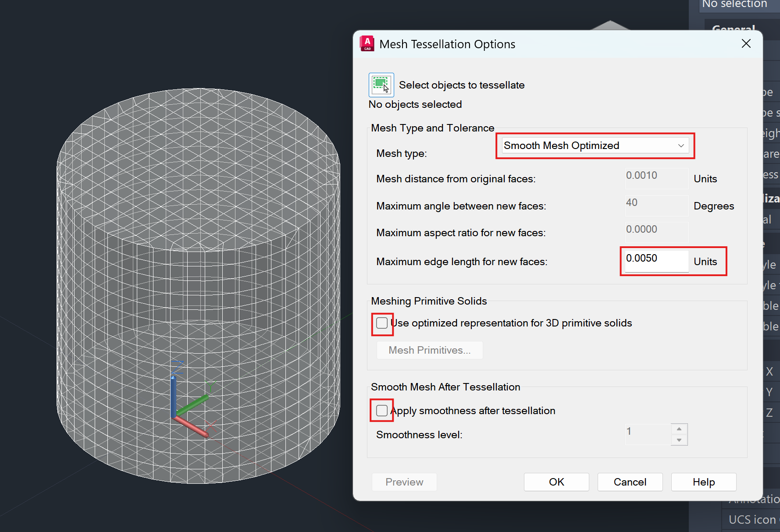The image size is (780, 532).
Task: Click the 'No selection' text in Properties panel
Action: click(x=734, y=4)
